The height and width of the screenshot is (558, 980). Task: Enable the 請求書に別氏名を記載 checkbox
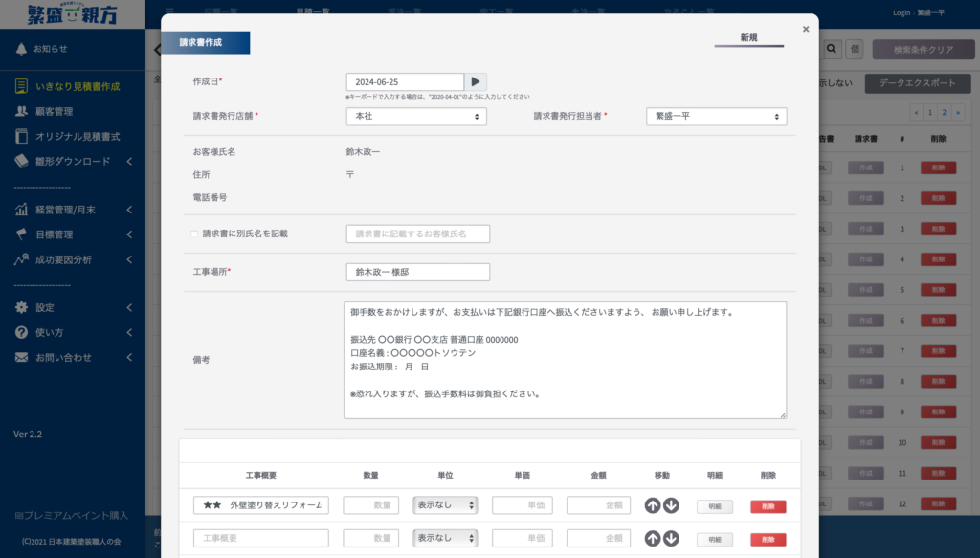194,234
